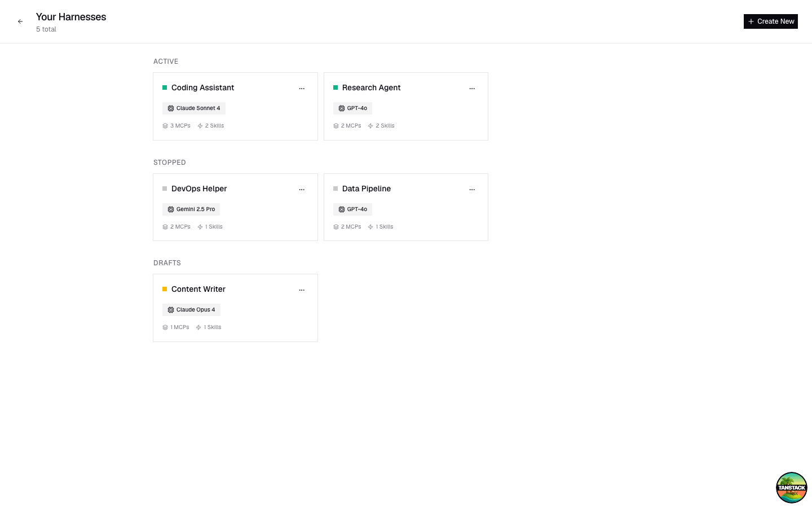Open the Research Agent harness by its title
Image resolution: width=812 pixels, height=508 pixels.
pos(371,87)
